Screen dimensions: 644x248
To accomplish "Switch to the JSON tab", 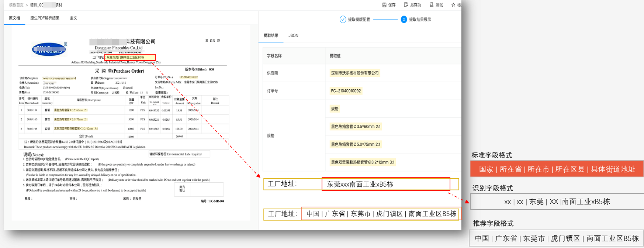I will pos(293,35).
